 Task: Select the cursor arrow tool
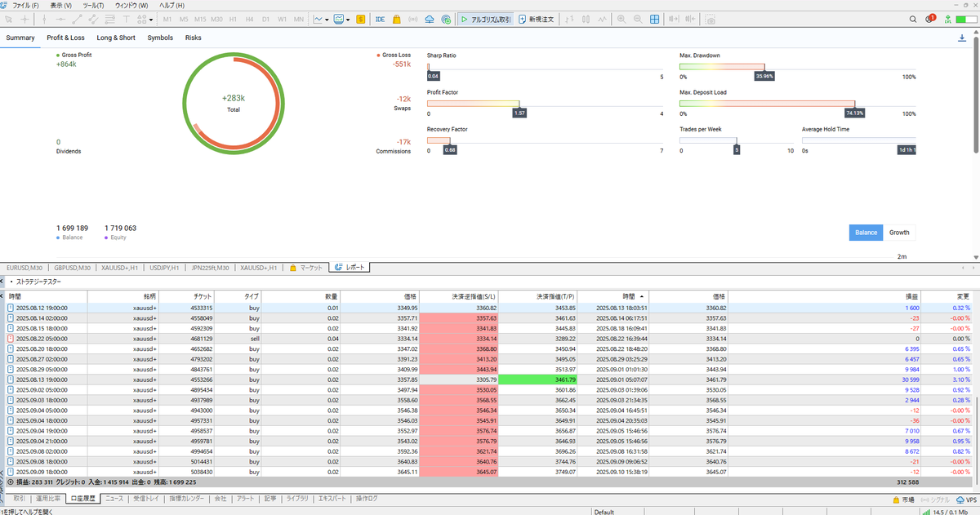click(9, 19)
